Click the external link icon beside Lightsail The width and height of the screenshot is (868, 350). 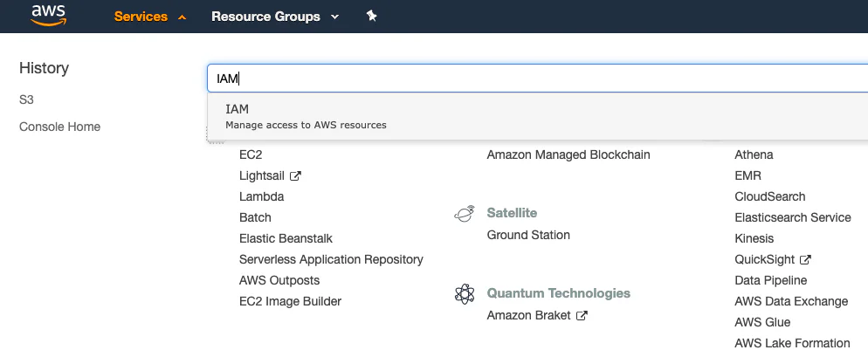296,175
